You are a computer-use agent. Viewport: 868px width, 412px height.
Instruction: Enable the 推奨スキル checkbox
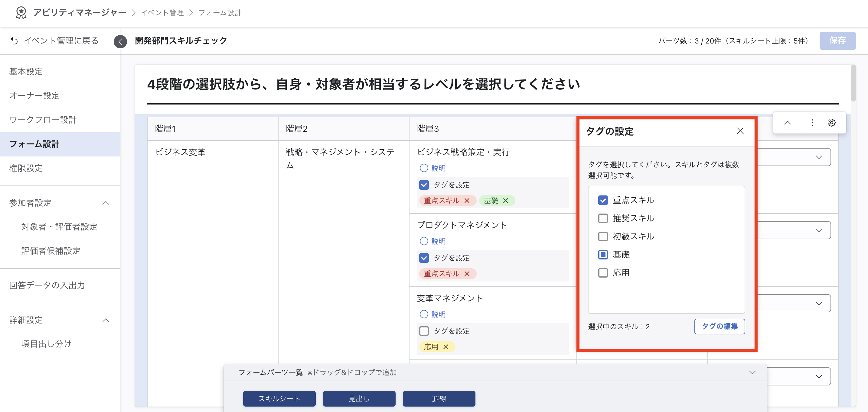[x=603, y=218]
